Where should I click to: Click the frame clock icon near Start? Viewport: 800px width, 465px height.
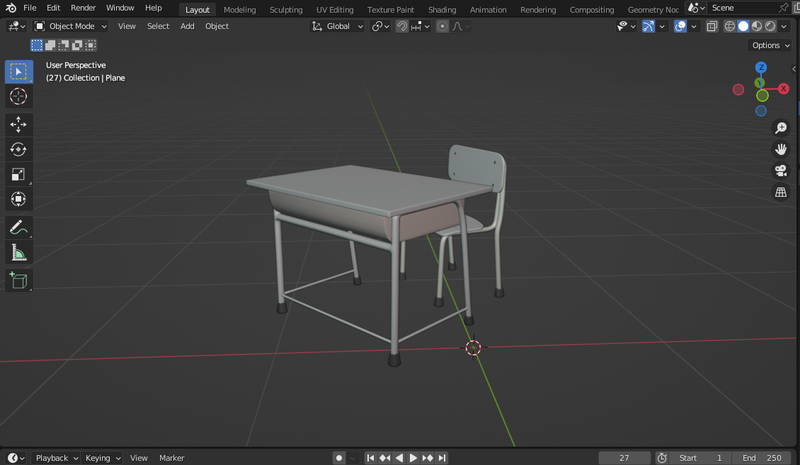[662, 458]
